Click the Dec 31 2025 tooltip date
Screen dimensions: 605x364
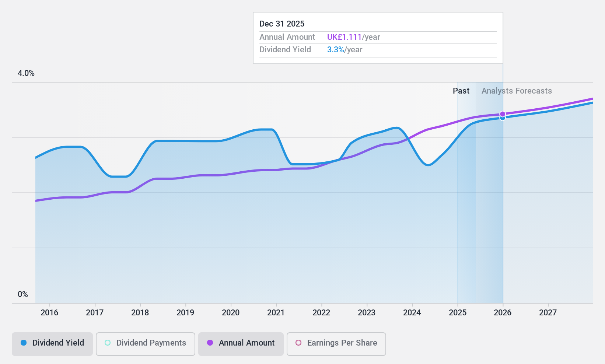[x=282, y=24]
